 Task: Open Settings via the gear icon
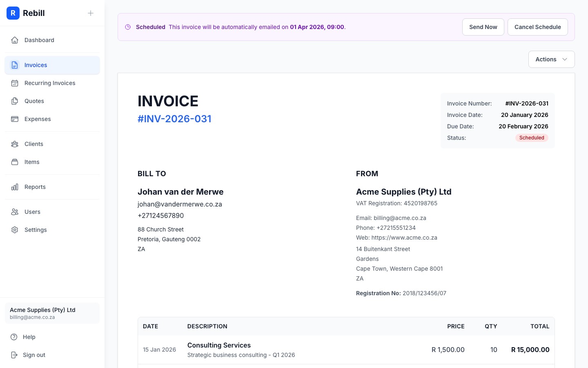point(15,230)
